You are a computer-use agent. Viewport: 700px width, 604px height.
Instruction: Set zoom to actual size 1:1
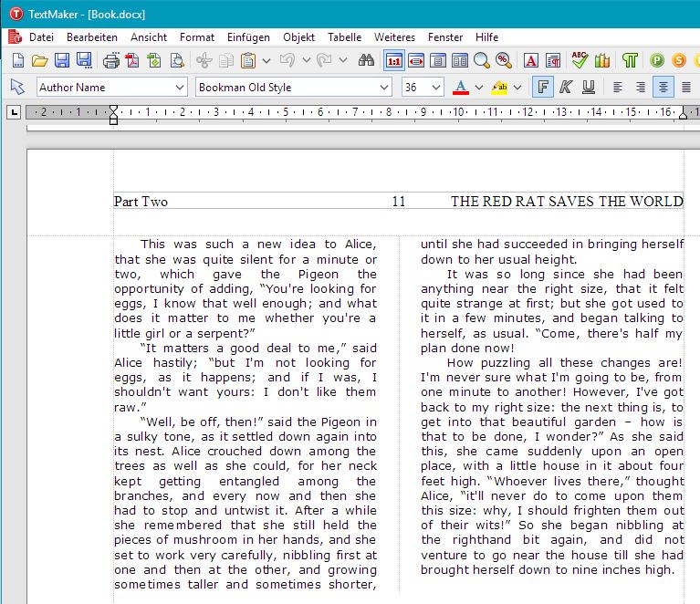[x=394, y=61]
